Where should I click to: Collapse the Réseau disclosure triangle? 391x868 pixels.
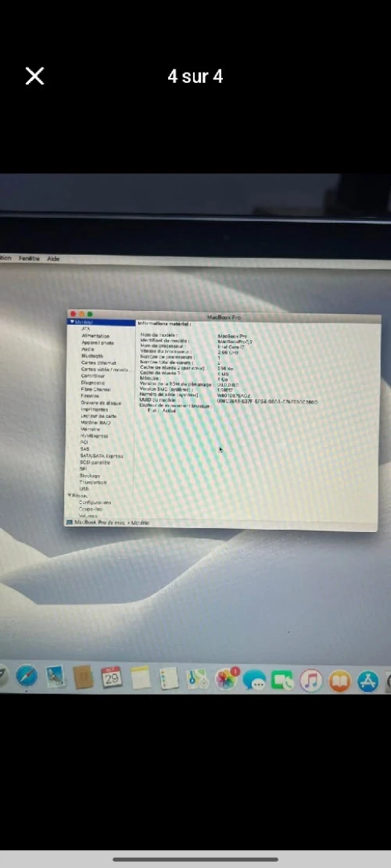click(70, 495)
